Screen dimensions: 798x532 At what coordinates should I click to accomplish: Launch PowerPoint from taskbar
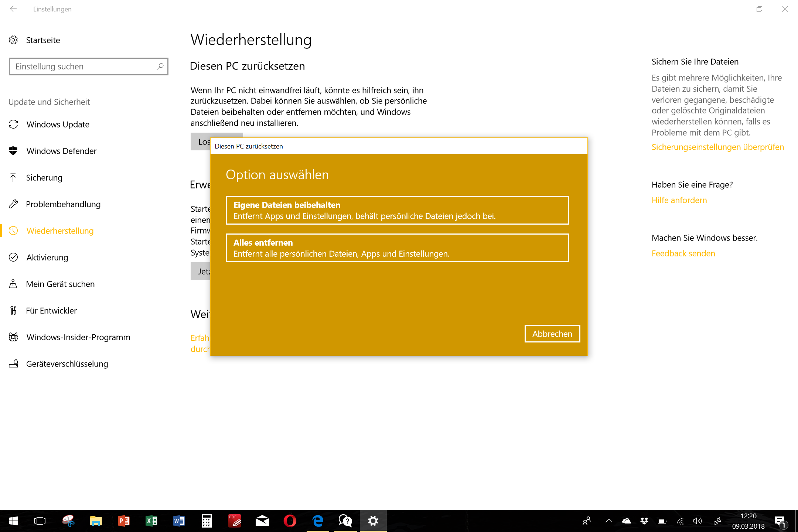(124, 521)
